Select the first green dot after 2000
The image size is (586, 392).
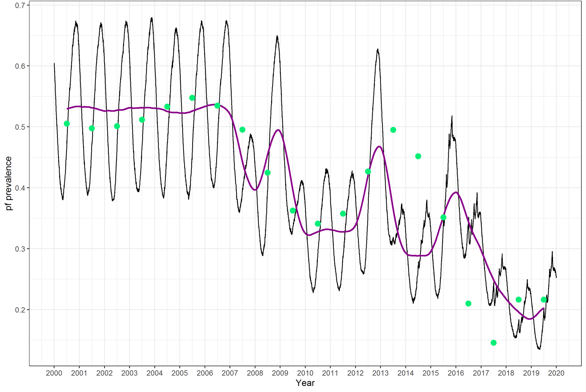pyautogui.click(x=67, y=124)
